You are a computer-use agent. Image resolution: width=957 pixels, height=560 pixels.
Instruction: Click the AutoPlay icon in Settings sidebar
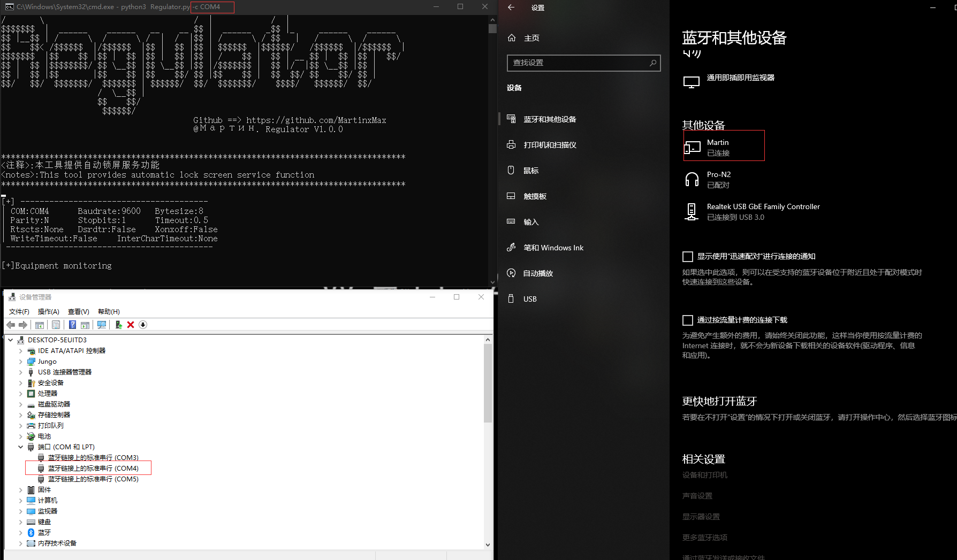(511, 273)
